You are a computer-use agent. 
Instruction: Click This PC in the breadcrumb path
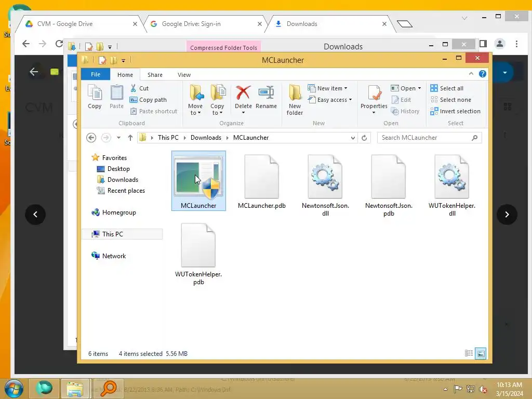168,138
